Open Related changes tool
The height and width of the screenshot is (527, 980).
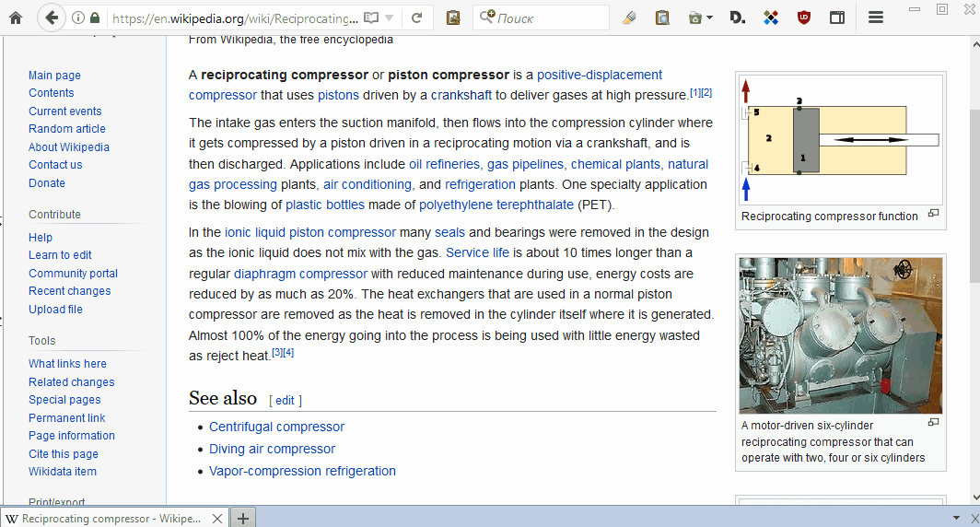click(71, 381)
